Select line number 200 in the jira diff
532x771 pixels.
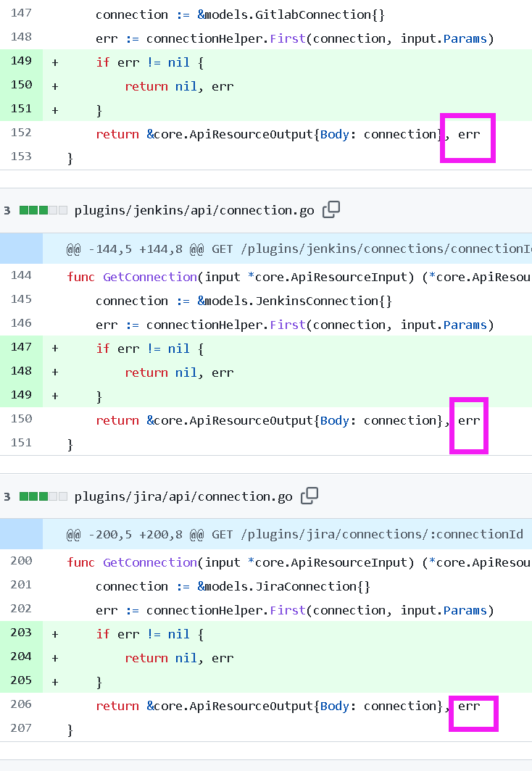(x=21, y=561)
